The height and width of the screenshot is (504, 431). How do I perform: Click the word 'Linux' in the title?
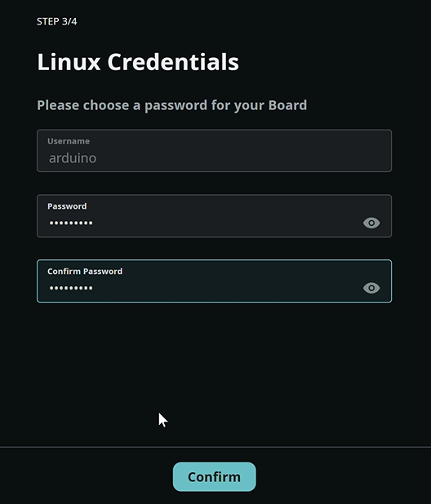pyautogui.click(x=69, y=62)
